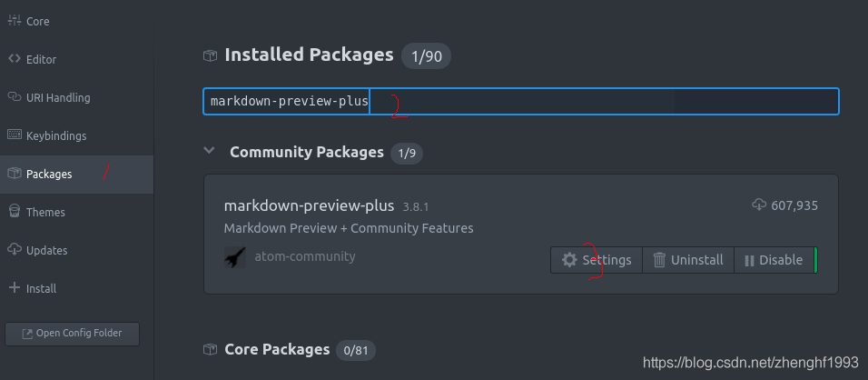Viewport: 868px width, 380px height.
Task: Select the Packages box icon
Action: click(x=15, y=174)
